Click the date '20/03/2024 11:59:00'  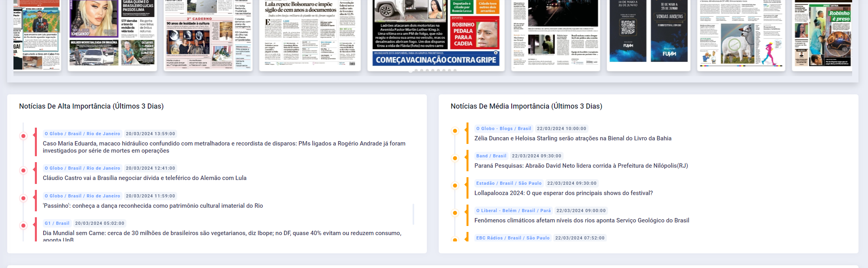click(151, 196)
